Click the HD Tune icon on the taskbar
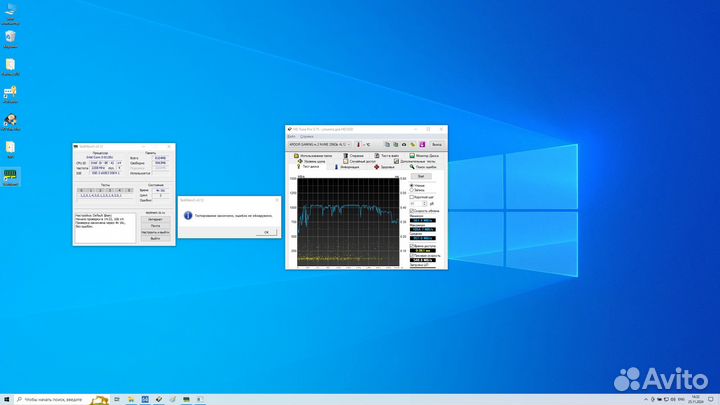The image size is (720, 405). (x=158, y=399)
